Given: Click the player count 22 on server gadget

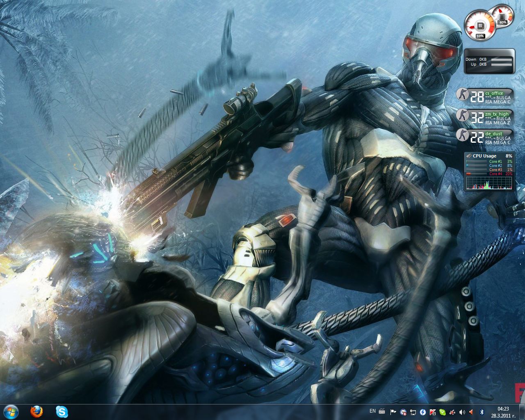Looking at the screenshot, I should point(477,138).
